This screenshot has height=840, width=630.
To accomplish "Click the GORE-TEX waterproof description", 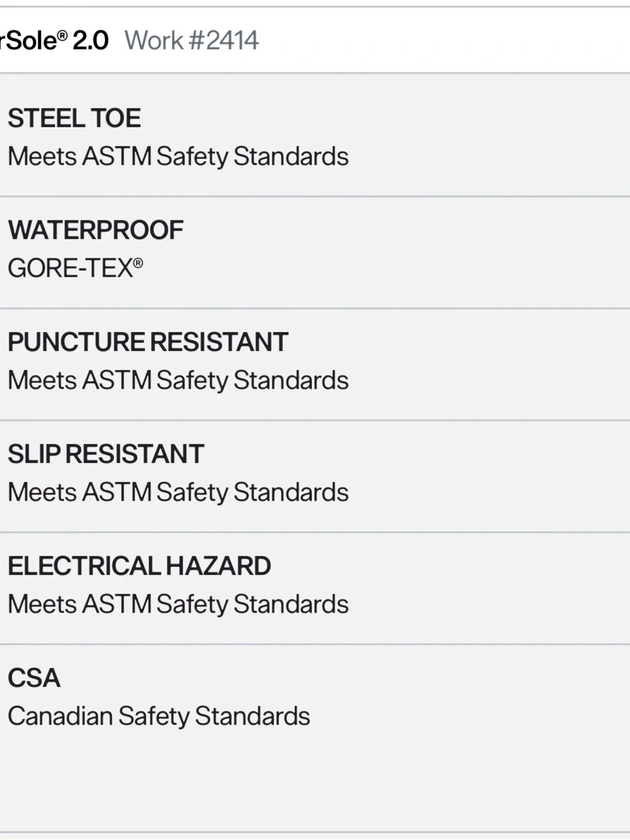I will tap(76, 268).
